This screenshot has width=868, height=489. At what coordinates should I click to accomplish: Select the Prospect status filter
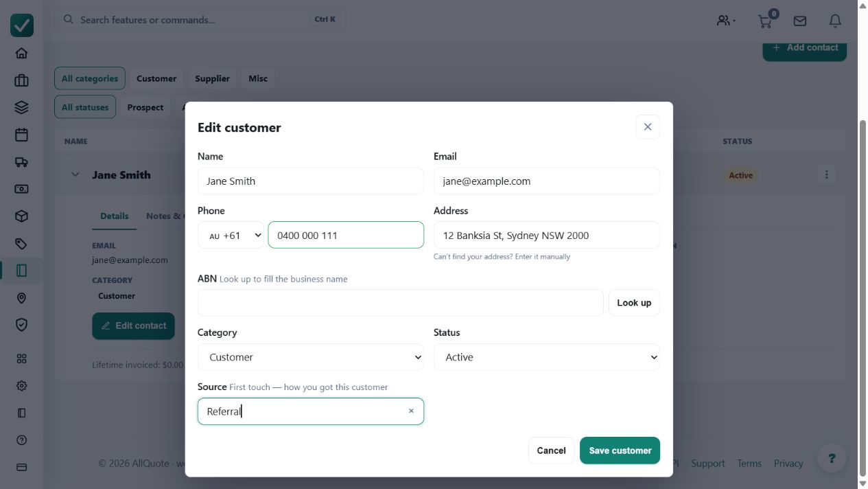(145, 107)
